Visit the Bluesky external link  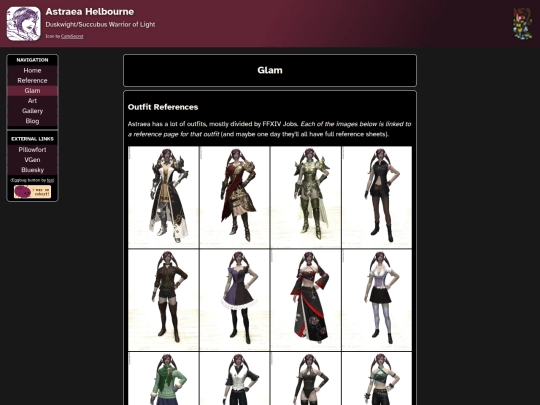pyautogui.click(x=32, y=170)
